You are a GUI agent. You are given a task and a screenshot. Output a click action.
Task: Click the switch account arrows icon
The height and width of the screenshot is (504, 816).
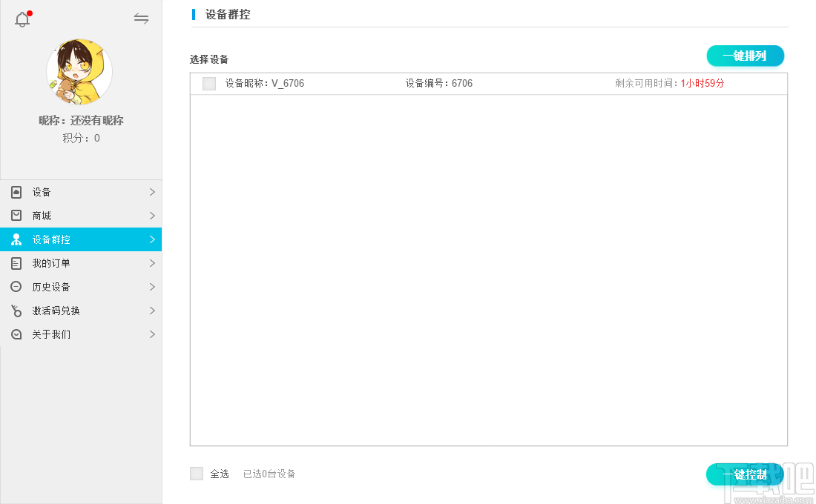pyautogui.click(x=141, y=19)
